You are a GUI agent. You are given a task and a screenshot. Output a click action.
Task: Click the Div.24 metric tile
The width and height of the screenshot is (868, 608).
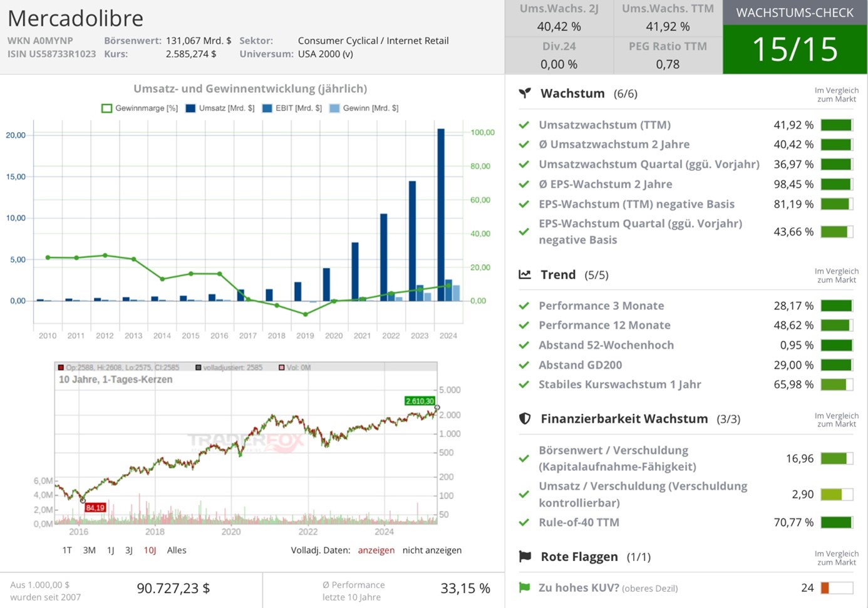click(x=559, y=55)
